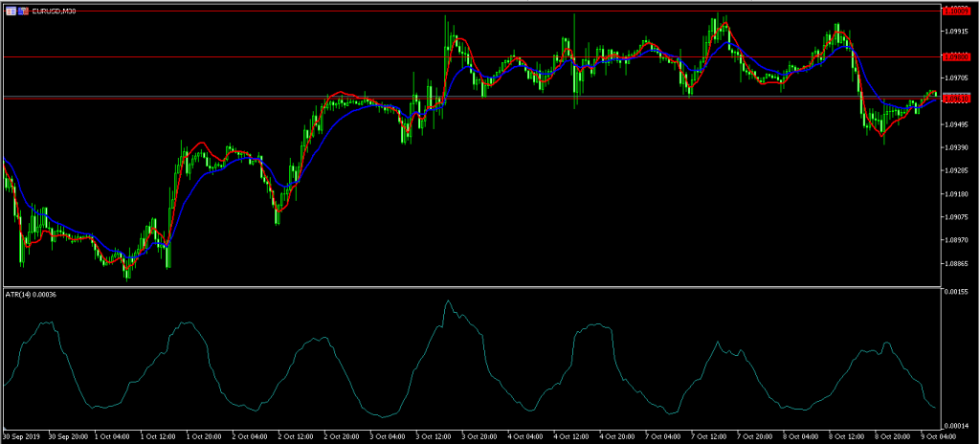
Task: Select the red 1.09800 price level tag
Action: 957,56
